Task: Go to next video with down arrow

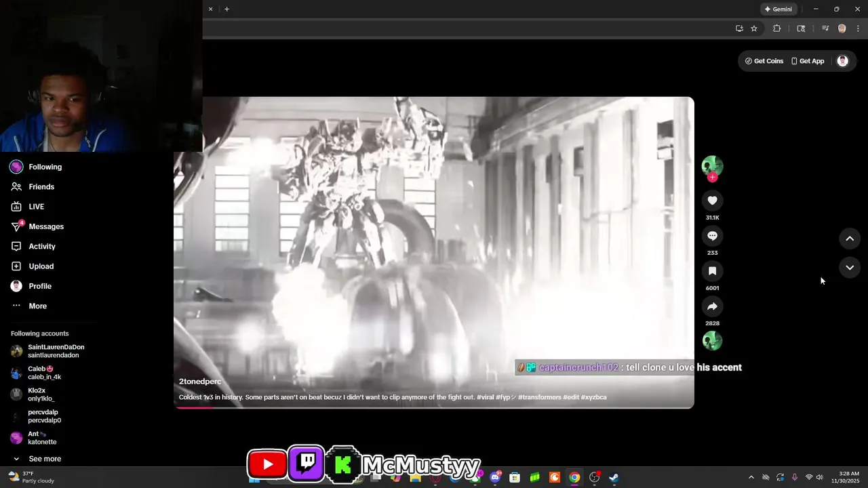Action: [850, 268]
